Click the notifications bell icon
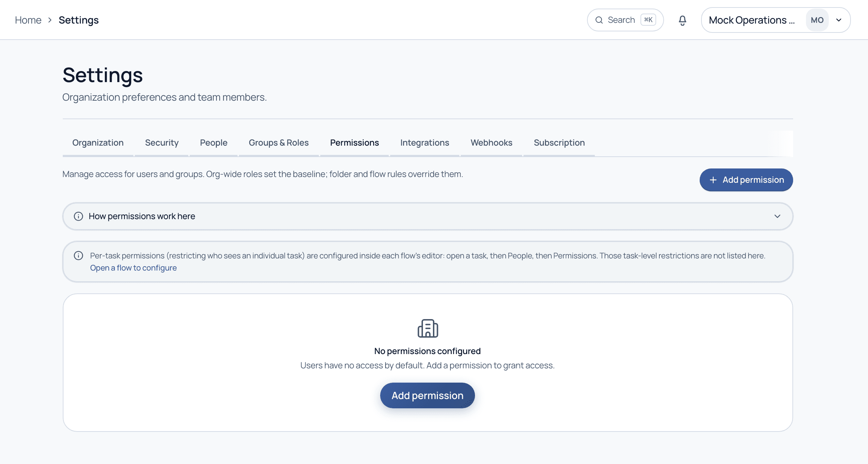868x464 pixels. 682,20
